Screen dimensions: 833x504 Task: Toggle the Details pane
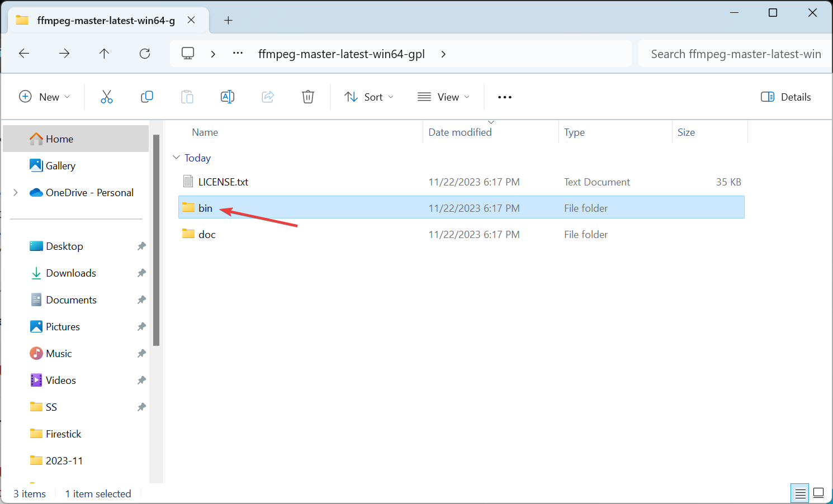point(785,97)
